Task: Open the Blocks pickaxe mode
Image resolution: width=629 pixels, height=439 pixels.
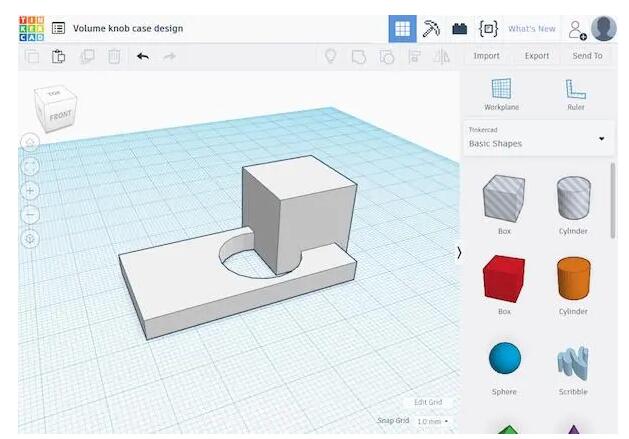Action: coord(431,29)
